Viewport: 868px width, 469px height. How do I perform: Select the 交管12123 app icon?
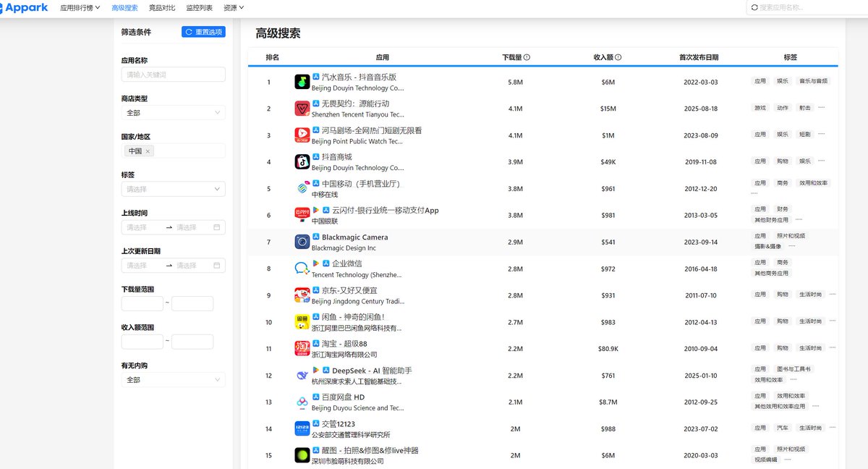[x=302, y=428]
